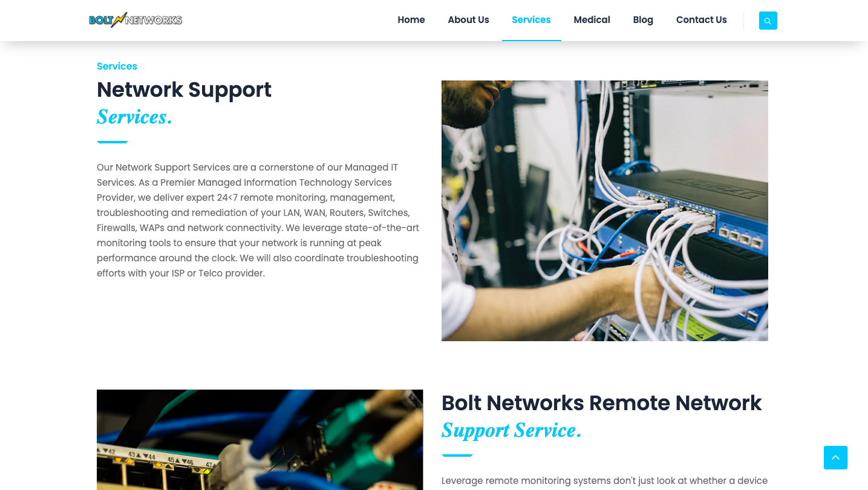Click the blue divider under Support Service.

[x=457, y=456]
